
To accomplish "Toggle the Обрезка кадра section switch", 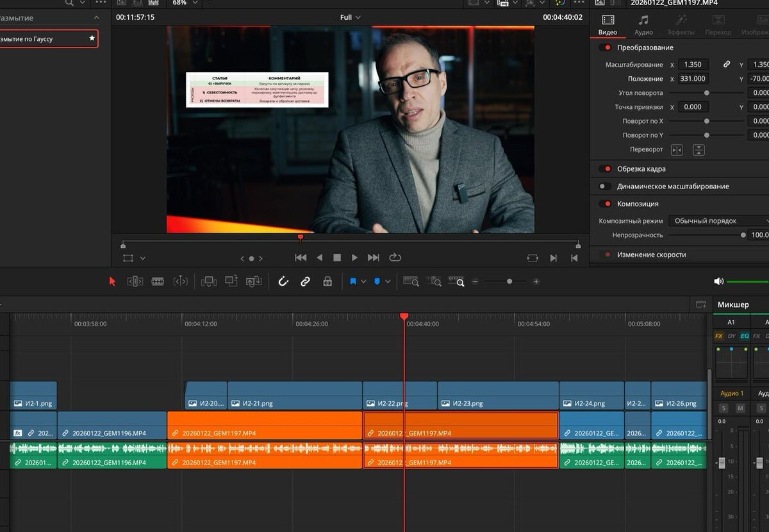I will (x=604, y=169).
